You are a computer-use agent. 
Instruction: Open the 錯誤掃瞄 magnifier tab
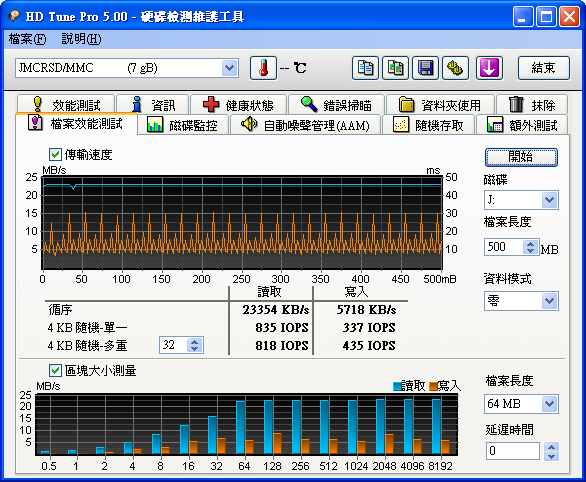coord(336,105)
